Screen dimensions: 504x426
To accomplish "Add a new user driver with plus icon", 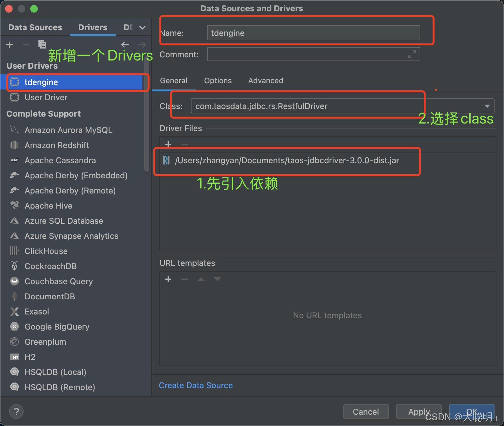I will 9,44.
